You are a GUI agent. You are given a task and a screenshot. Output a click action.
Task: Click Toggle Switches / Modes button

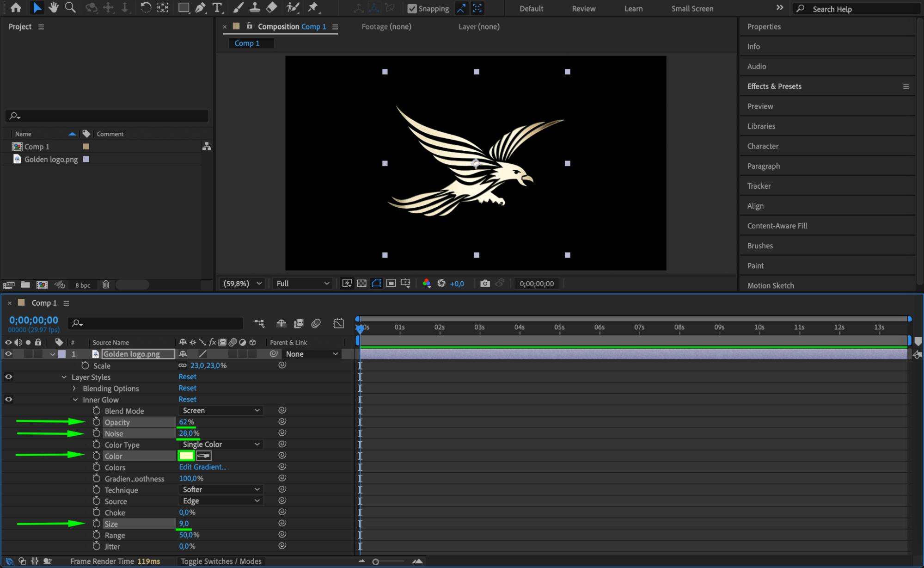pos(221,561)
